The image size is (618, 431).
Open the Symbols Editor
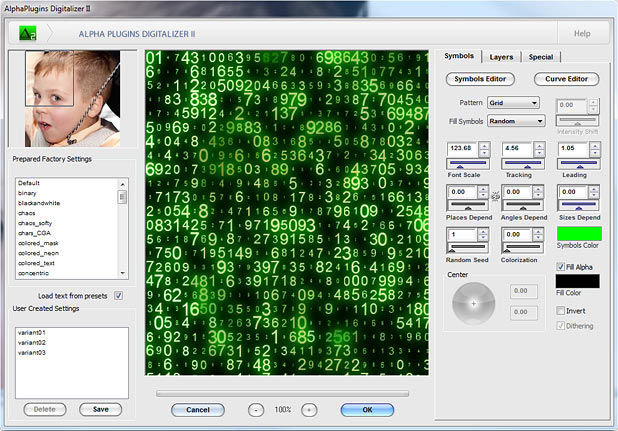pos(481,78)
